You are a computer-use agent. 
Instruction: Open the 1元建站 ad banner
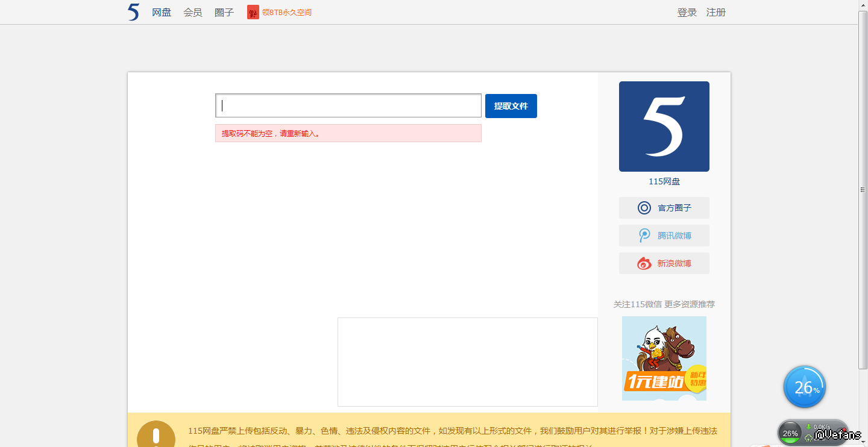point(664,358)
